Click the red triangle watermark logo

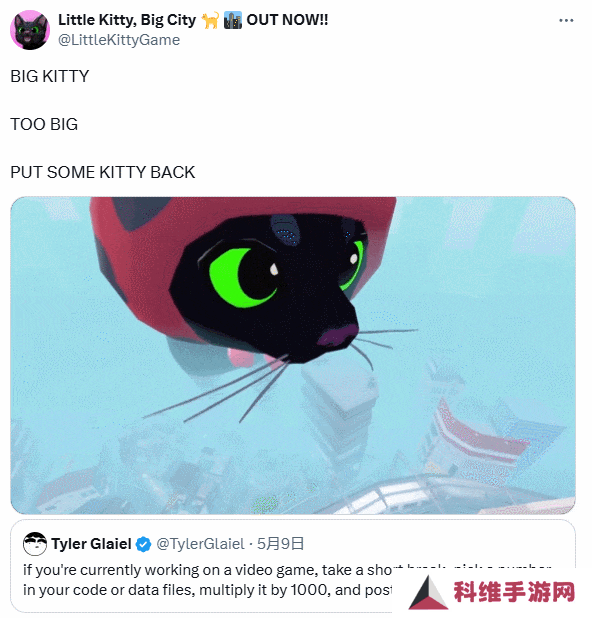428,592
